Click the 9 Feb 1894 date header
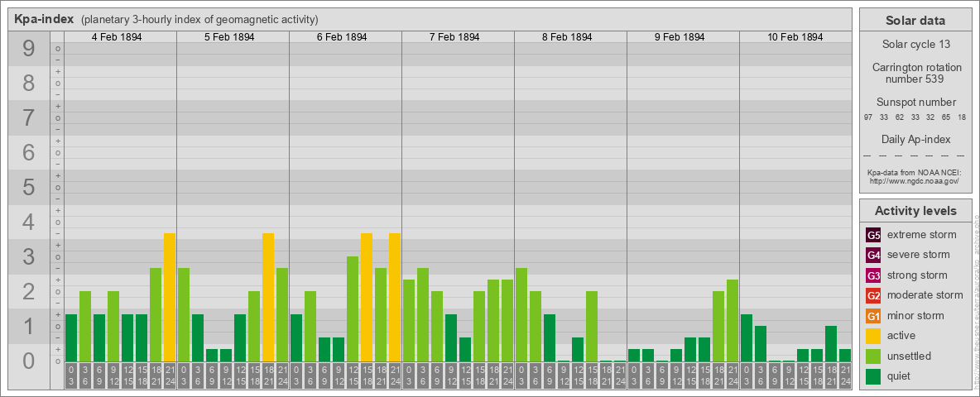 click(x=680, y=37)
